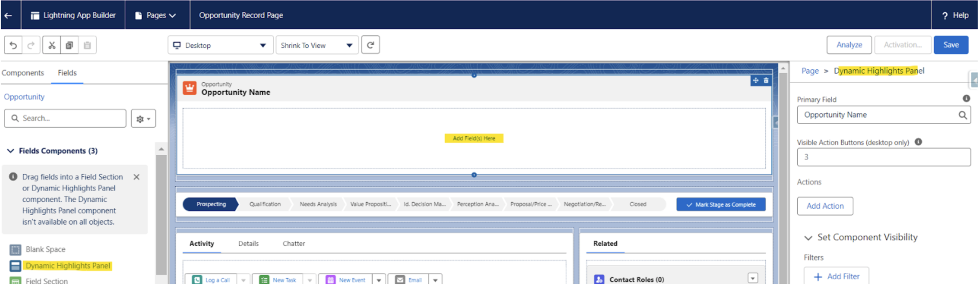Click the copy icon in toolbar
This screenshot has width=980, height=301.
click(69, 45)
